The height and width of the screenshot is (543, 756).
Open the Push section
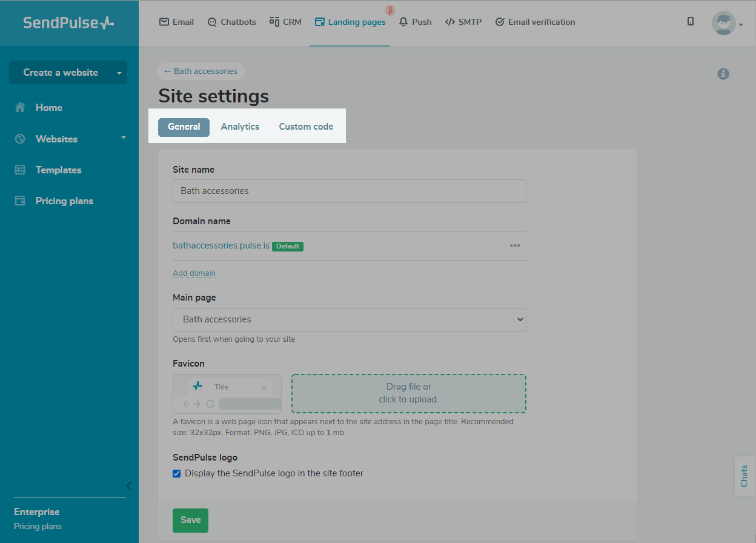coord(415,22)
